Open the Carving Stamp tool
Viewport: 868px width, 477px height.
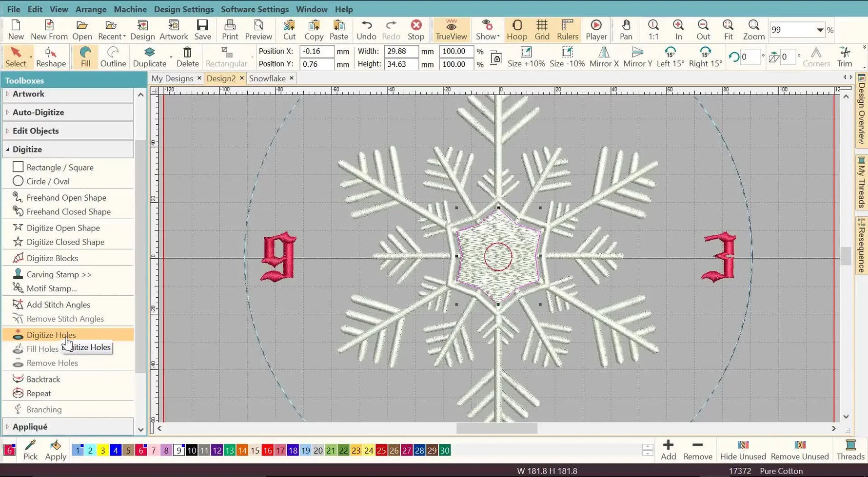pos(59,274)
